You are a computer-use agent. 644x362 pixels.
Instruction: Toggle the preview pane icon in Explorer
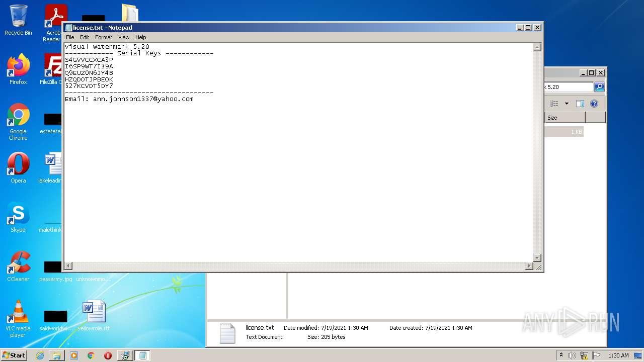pyautogui.click(x=580, y=104)
